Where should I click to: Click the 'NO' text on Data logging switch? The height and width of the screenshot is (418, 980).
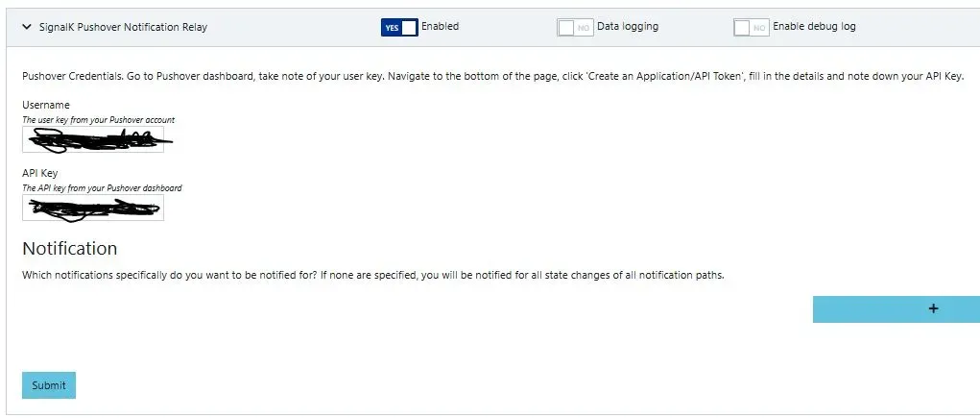point(584,28)
